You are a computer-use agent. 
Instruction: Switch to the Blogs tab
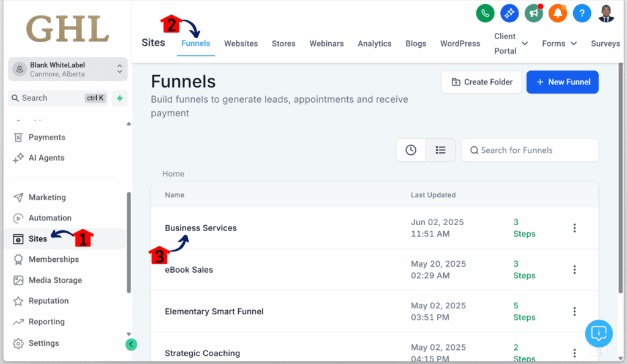click(416, 43)
